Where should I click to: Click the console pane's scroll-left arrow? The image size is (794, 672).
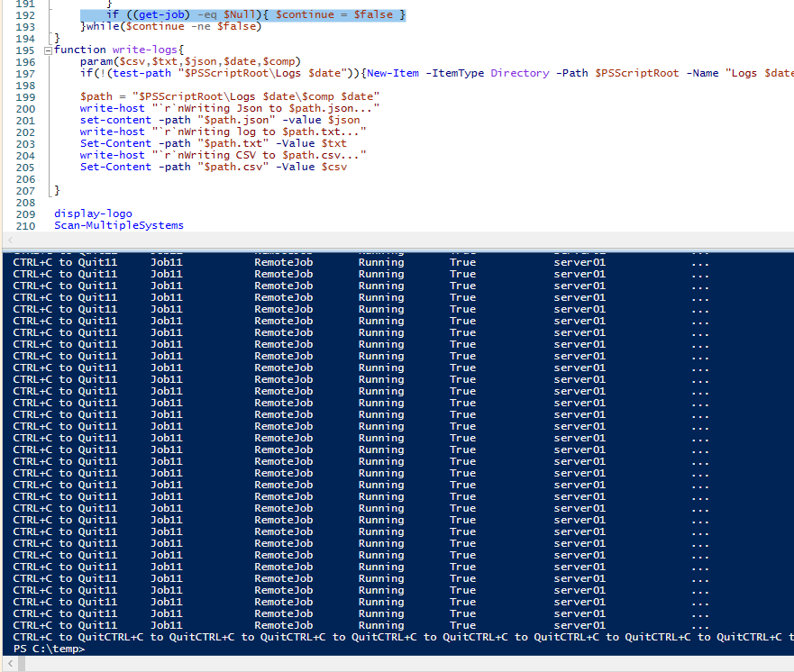pos(10,663)
